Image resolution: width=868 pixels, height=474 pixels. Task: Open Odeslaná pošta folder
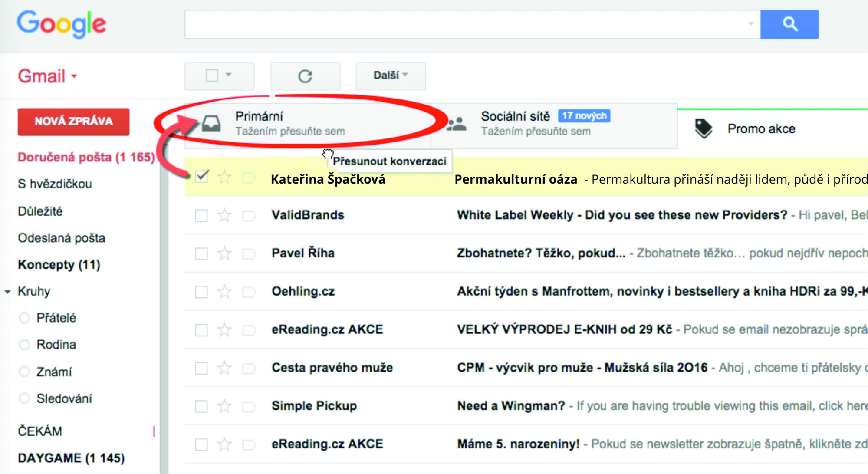point(61,238)
